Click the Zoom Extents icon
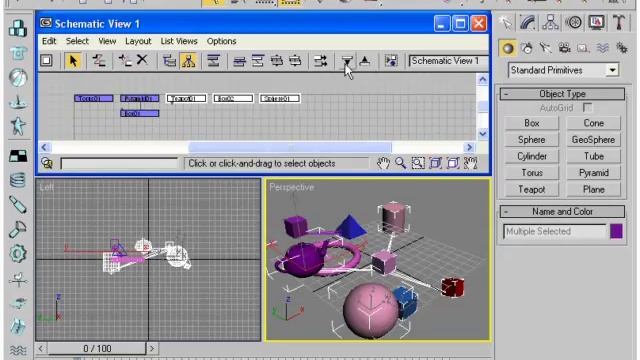The image size is (640, 360). point(436,163)
